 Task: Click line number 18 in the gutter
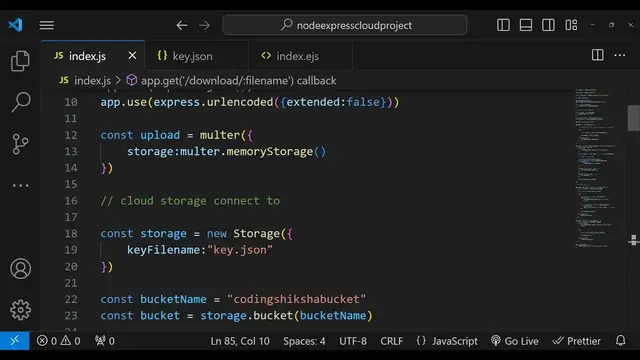[71, 233]
